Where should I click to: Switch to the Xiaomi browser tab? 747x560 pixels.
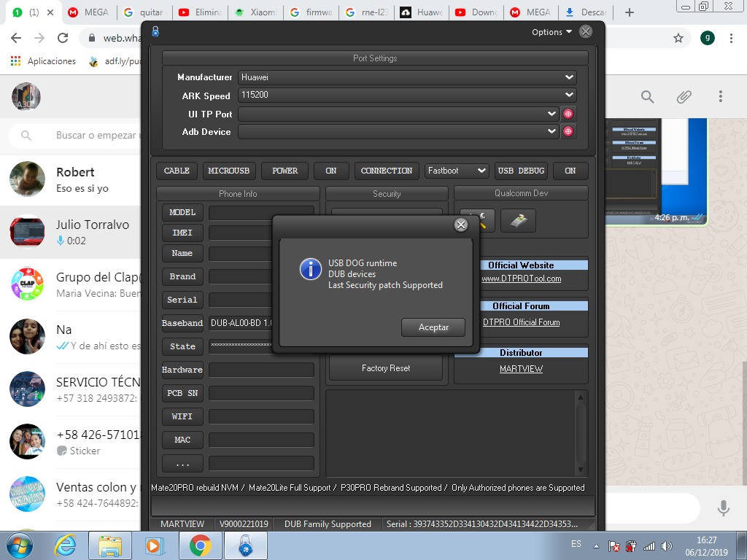255,12
